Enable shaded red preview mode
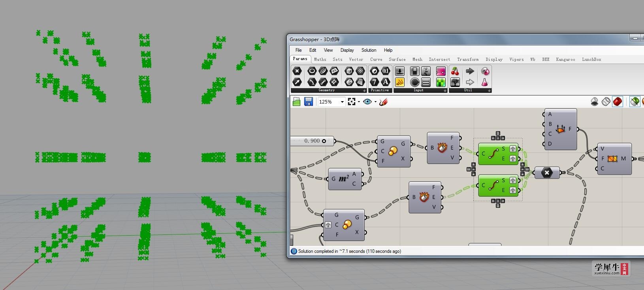 click(618, 102)
